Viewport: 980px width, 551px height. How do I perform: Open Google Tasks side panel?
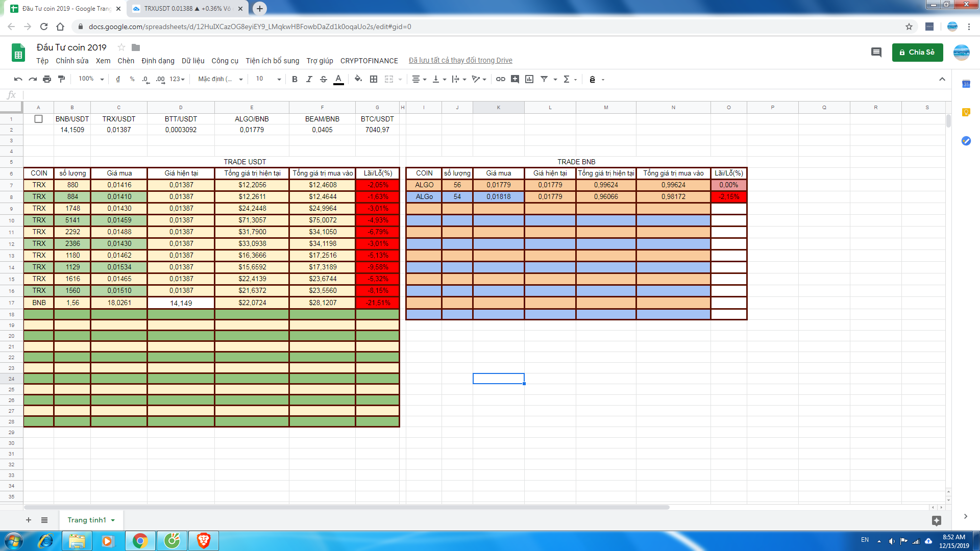(x=966, y=141)
